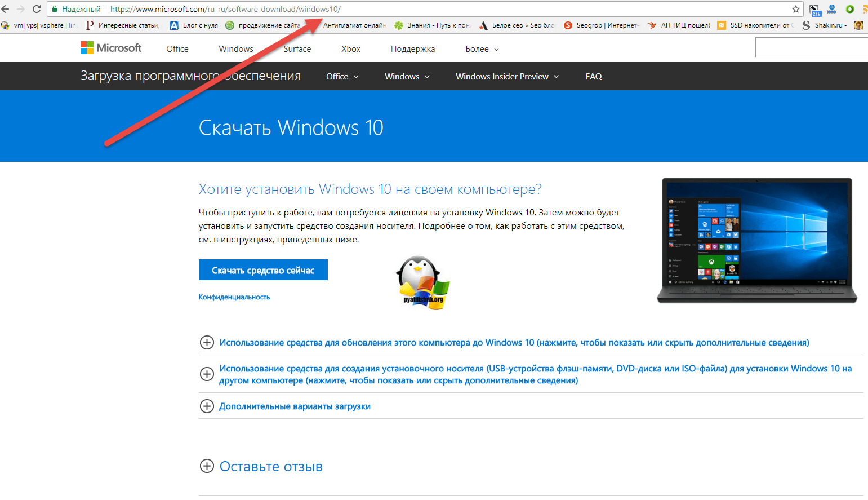Open the Office dropdown in the dark bar
The width and height of the screenshot is (868, 500).
point(342,77)
